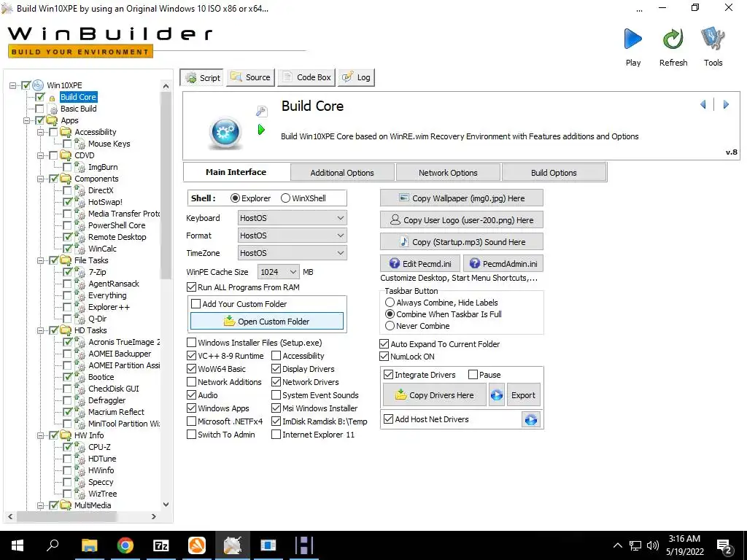Open the notification center icon
This screenshot has width=747, height=560.
coord(724,545)
